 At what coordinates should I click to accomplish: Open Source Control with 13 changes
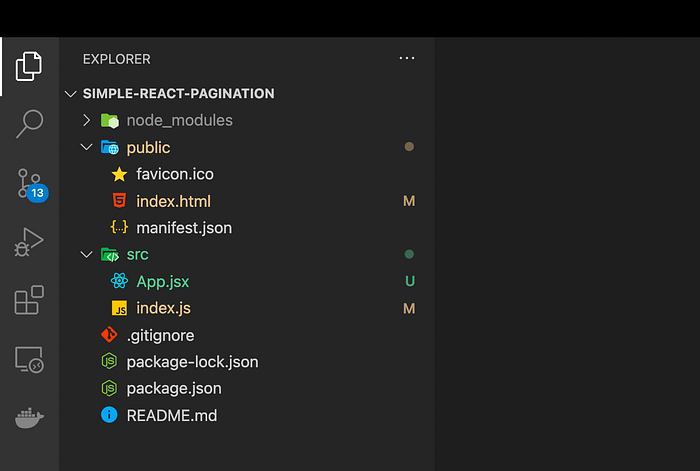tap(31, 185)
